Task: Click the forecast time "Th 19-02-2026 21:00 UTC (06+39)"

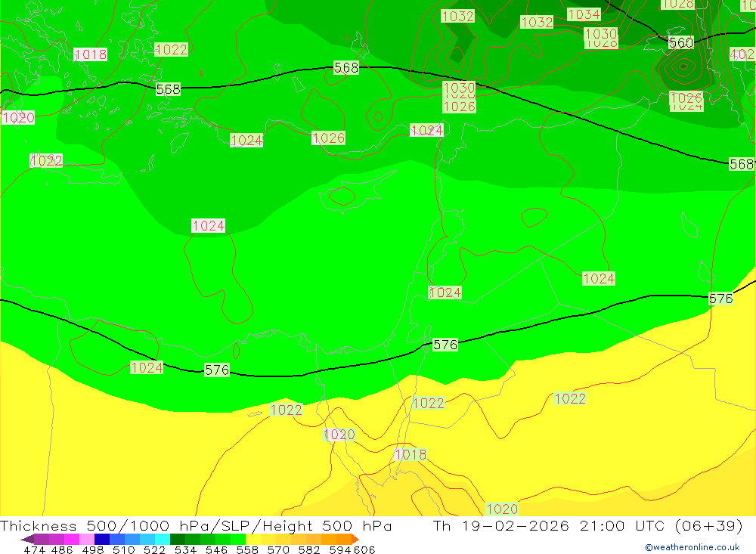Action: 587,525
